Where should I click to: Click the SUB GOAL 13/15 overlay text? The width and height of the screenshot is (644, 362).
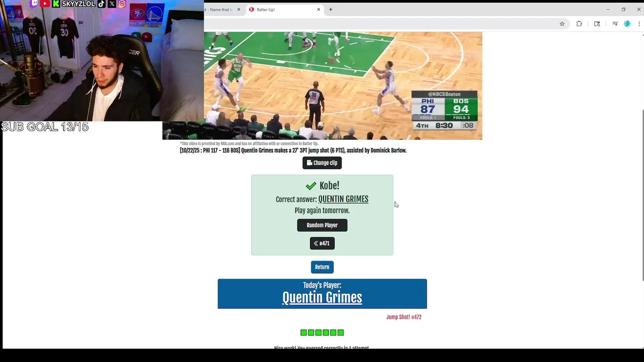click(x=45, y=127)
